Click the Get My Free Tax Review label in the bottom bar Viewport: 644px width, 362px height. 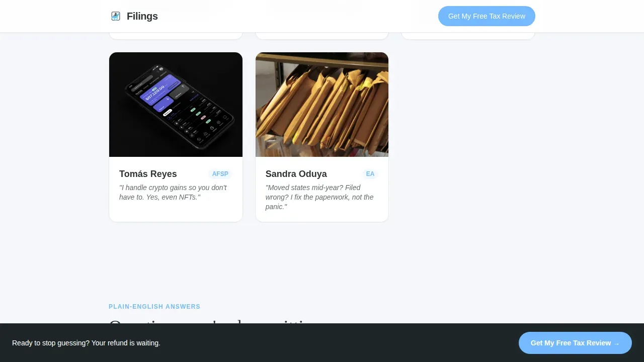[571, 343]
